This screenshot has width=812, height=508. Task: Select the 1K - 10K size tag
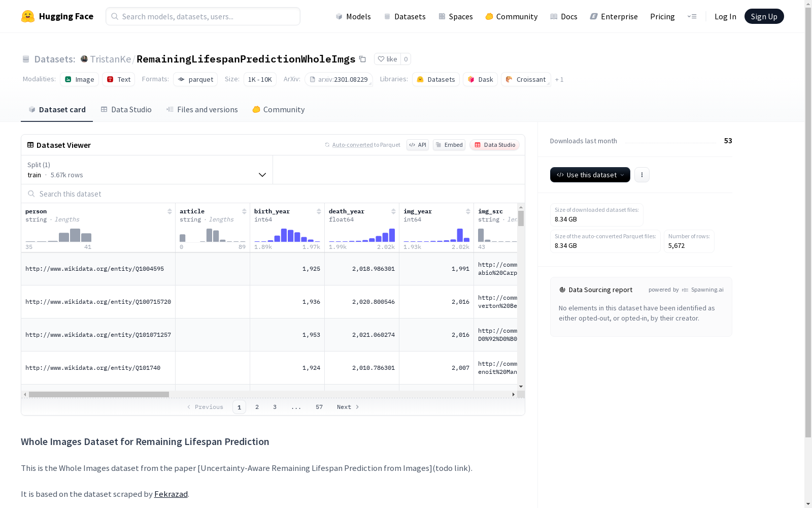260,79
